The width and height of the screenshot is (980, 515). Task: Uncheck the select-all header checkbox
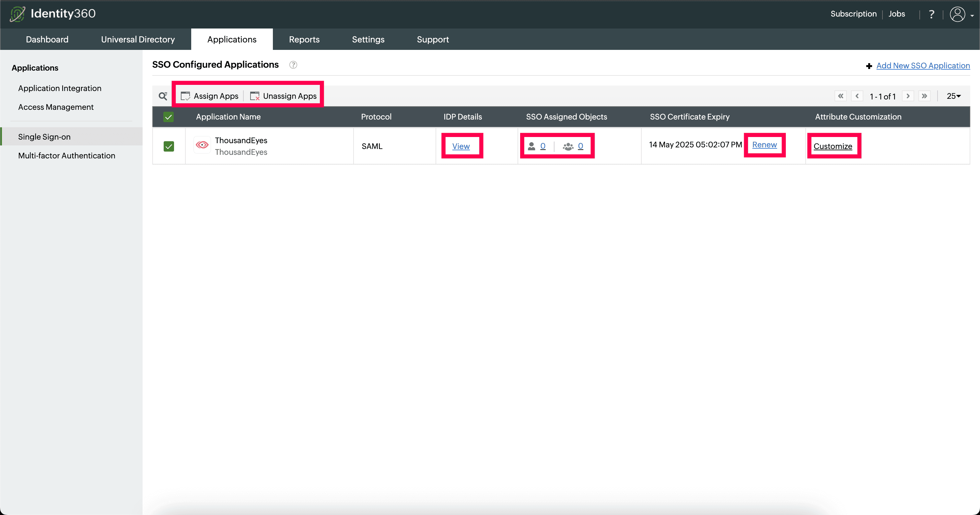pos(169,117)
